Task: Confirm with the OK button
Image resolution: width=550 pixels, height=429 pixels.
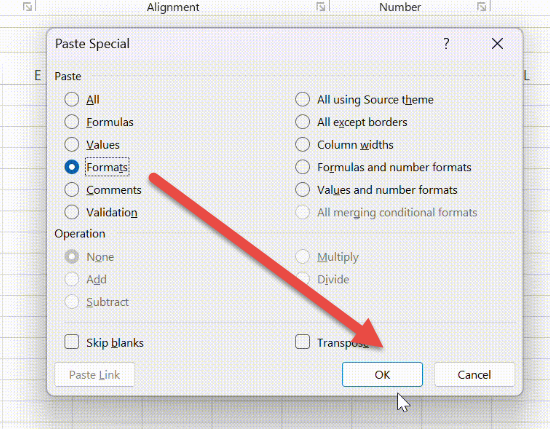Action: [382, 375]
